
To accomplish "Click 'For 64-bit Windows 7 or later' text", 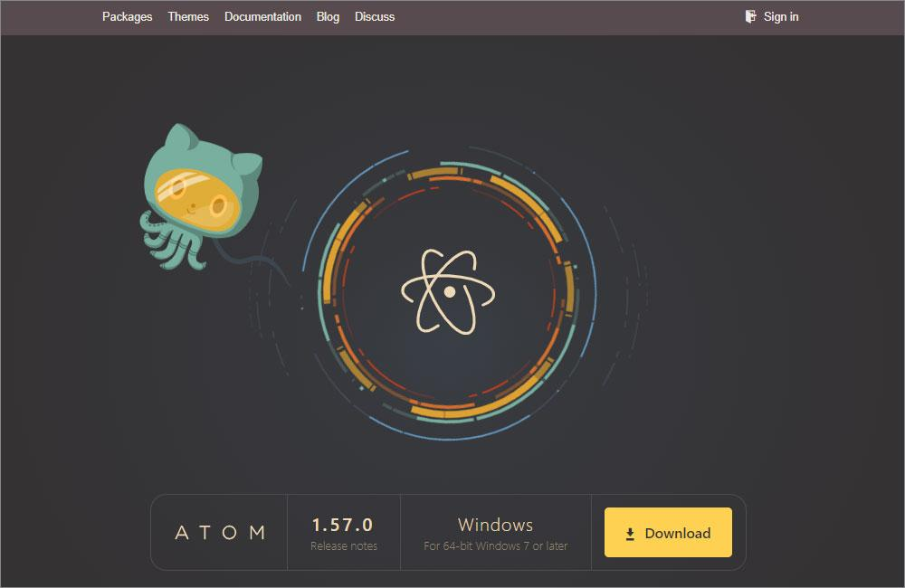I will tap(496, 545).
